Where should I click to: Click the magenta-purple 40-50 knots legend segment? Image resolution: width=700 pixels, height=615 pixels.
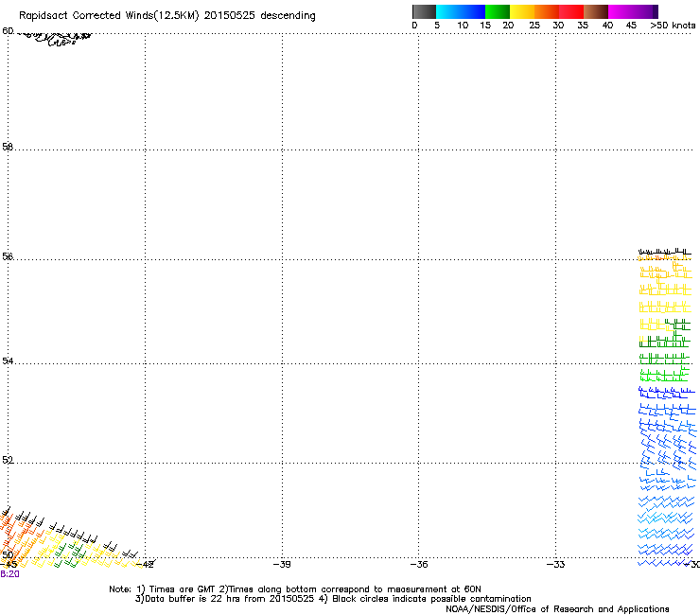pyautogui.click(x=633, y=11)
